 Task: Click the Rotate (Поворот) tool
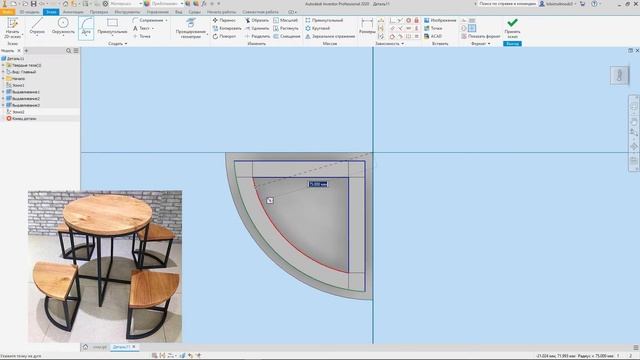(x=224, y=36)
